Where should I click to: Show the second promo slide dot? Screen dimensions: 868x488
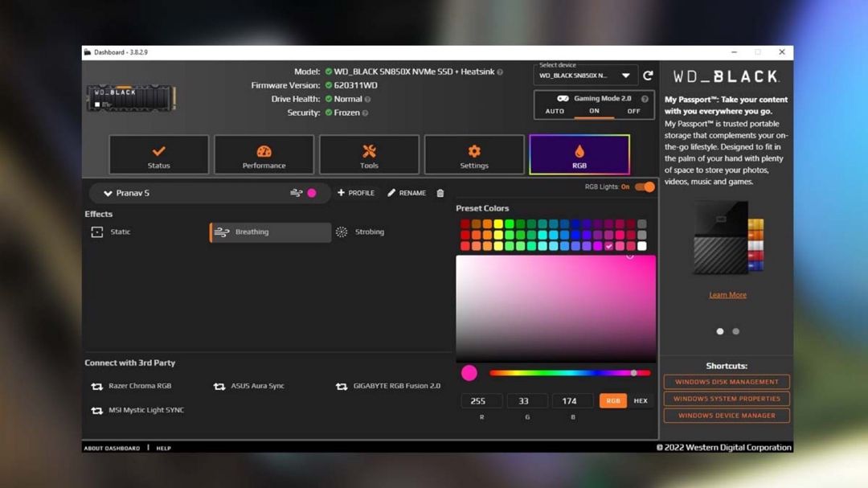(735, 331)
